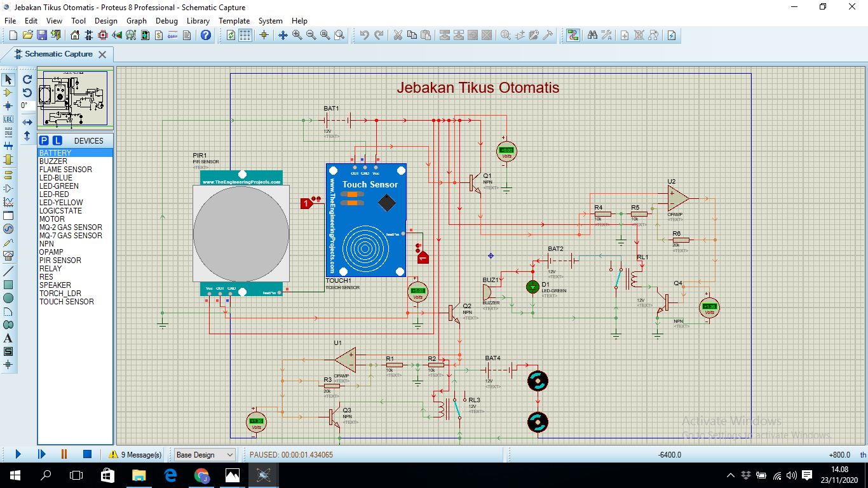The height and width of the screenshot is (488, 868).
Task: Open the Design menu
Action: click(x=106, y=20)
